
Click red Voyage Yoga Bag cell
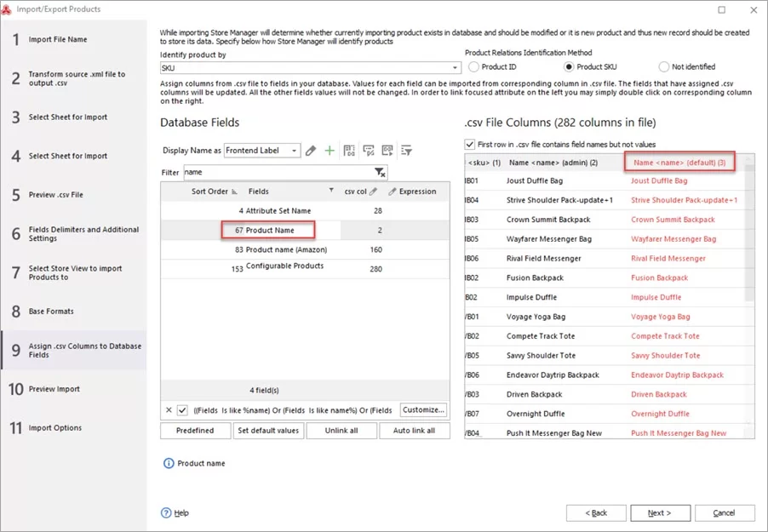(661, 317)
